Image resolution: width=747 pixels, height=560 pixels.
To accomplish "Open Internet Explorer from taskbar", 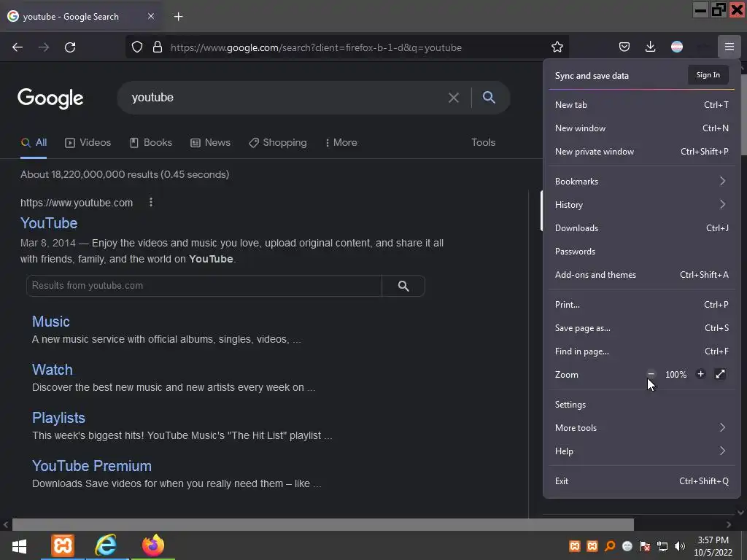I will pos(106,545).
